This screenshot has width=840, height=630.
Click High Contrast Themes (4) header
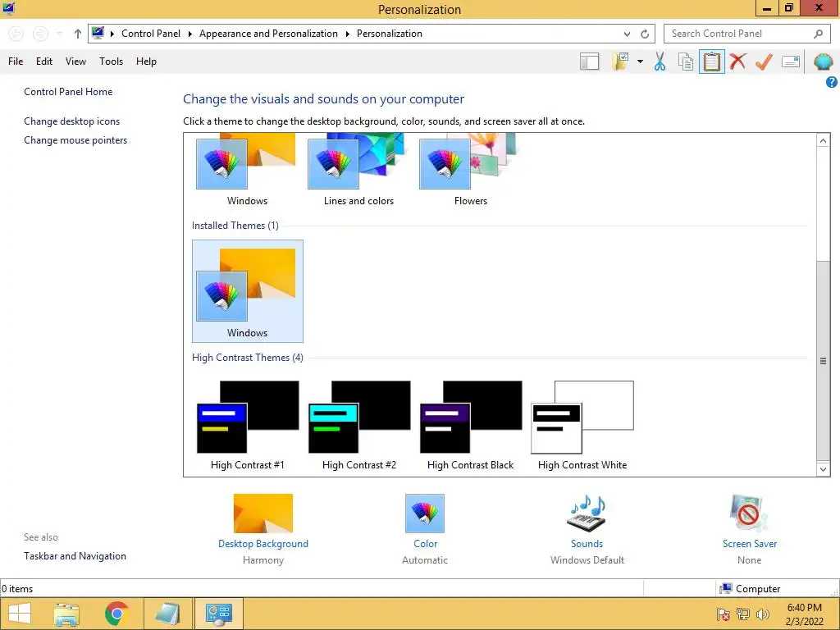pos(248,358)
